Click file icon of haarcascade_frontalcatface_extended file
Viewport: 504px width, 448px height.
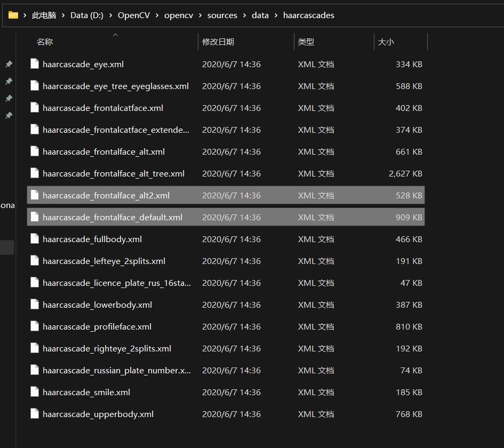pyautogui.click(x=34, y=129)
